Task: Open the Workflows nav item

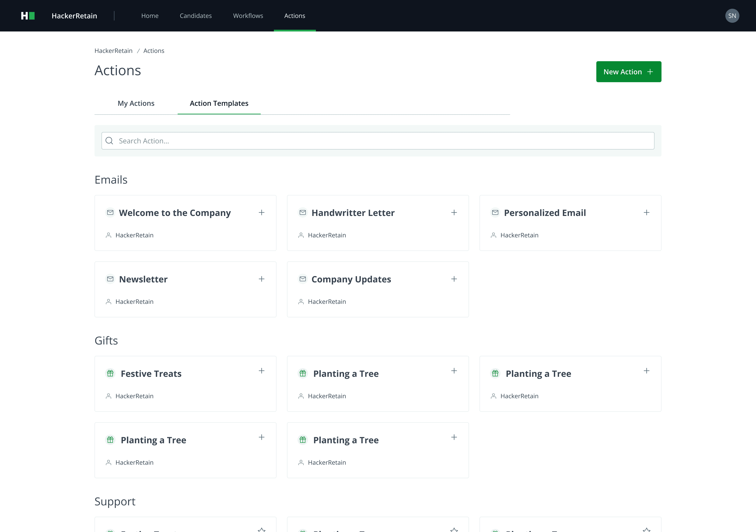Action: pos(248,16)
